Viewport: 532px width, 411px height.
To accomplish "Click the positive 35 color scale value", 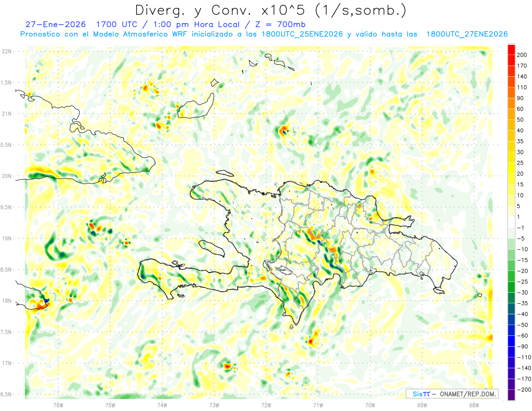I will pos(520,141).
